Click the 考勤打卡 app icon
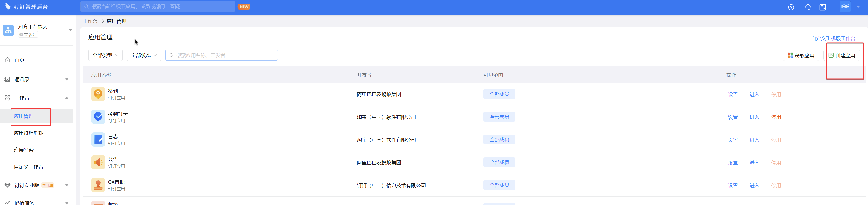868x205 pixels. pyautogui.click(x=98, y=116)
